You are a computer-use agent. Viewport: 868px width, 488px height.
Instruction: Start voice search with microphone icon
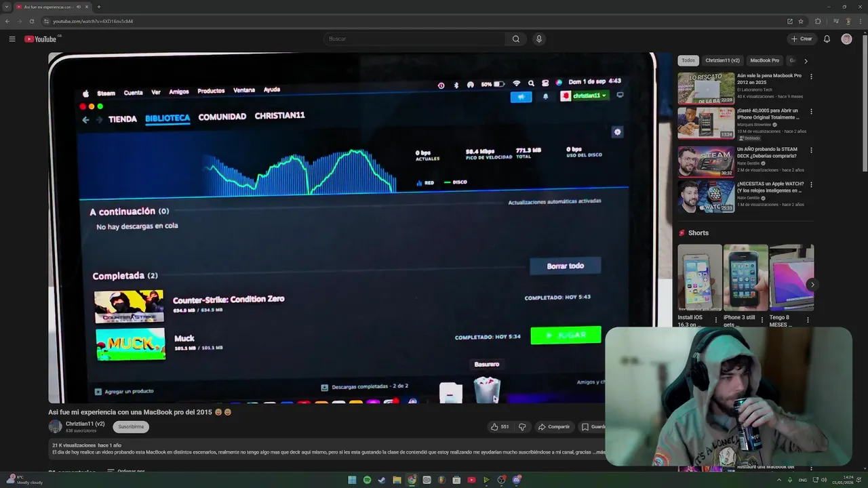539,39
